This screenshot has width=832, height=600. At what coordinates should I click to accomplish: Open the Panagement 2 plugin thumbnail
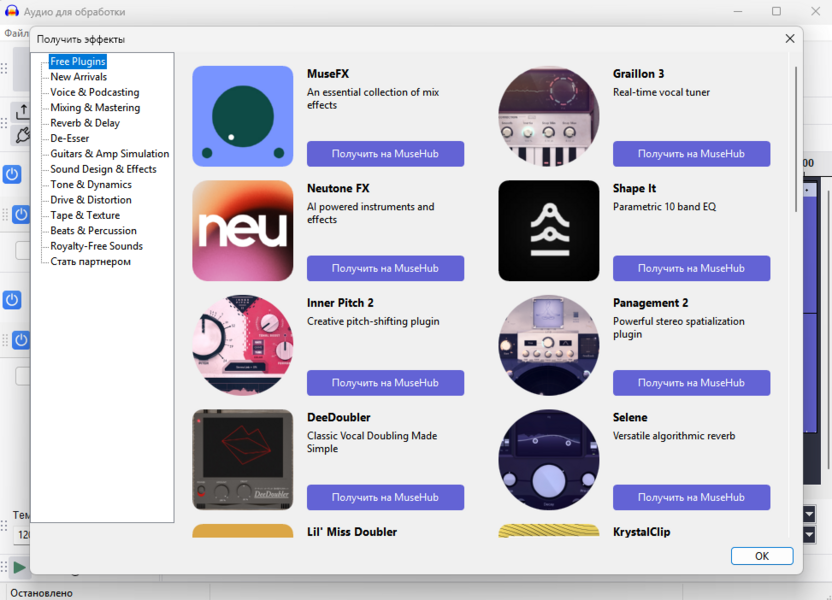549,345
